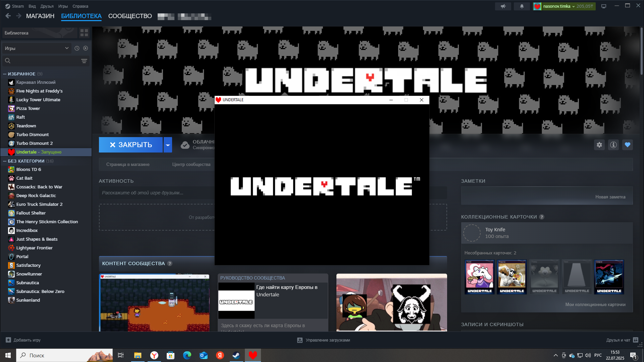Open Мои коллекционные карточки link
This screenshot has height=362, width=644.
[x=595, y=305]
